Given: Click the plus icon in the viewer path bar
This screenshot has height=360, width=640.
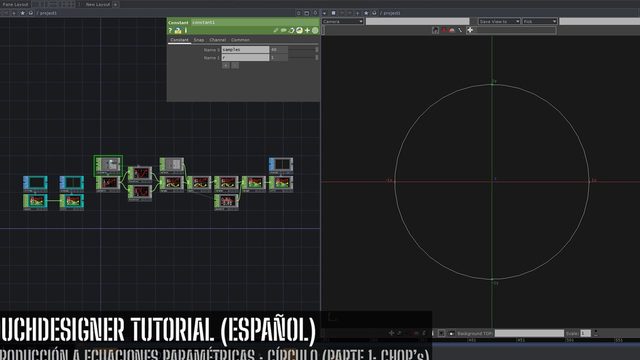Looking at the screenshot, I should 358,13.
